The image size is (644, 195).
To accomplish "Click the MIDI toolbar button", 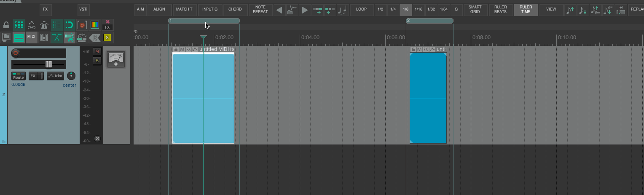I will coord(32,37).
